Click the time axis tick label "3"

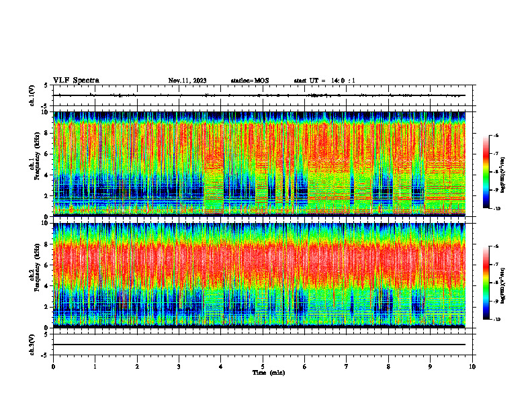(x=179, y=367)
